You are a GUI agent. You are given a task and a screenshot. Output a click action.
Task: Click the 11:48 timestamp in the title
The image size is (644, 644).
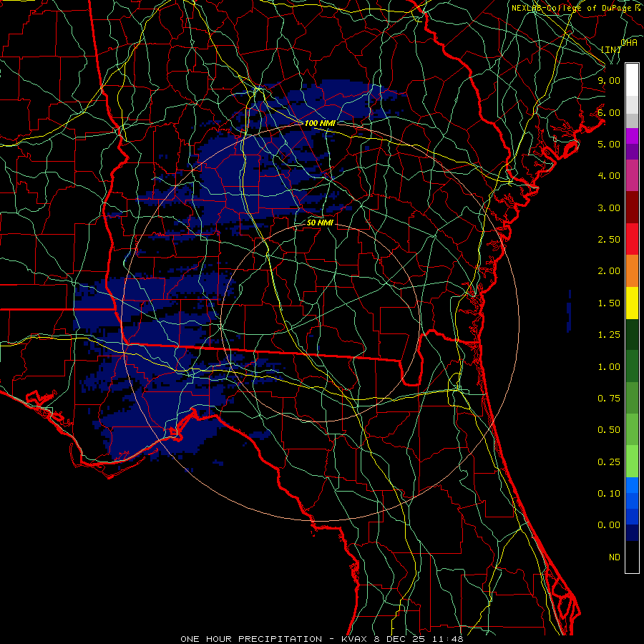click(448, 639)
